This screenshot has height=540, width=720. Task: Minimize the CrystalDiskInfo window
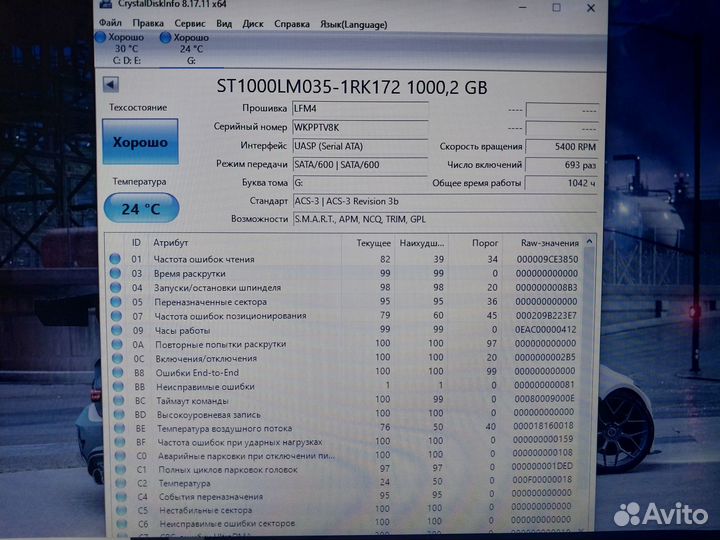click(x=523, y=7)
